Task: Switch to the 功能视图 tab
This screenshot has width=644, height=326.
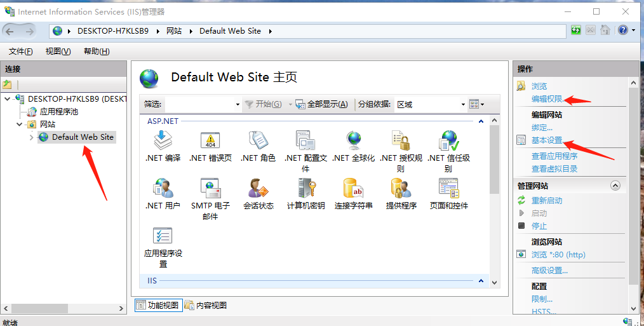Action: 159,305
